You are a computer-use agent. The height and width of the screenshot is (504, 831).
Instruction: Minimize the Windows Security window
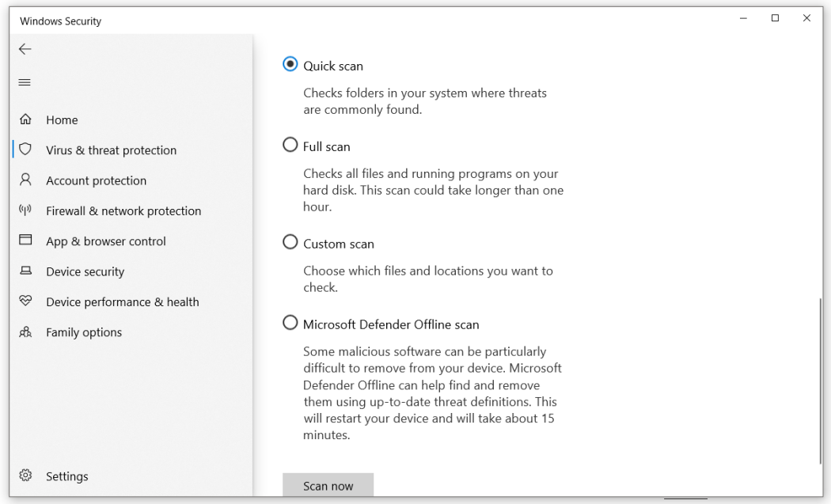(x=743, y=18)
